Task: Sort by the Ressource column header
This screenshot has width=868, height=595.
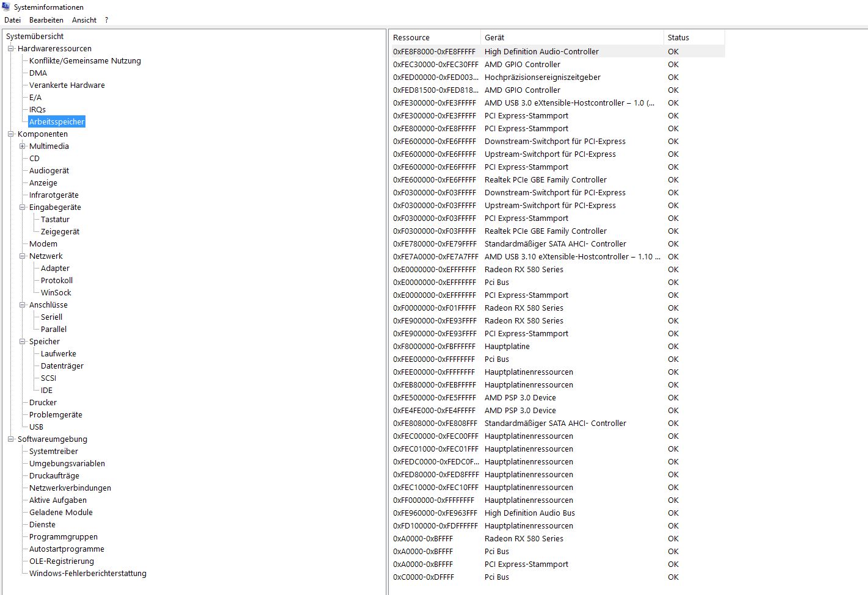Action: (435, 37)
